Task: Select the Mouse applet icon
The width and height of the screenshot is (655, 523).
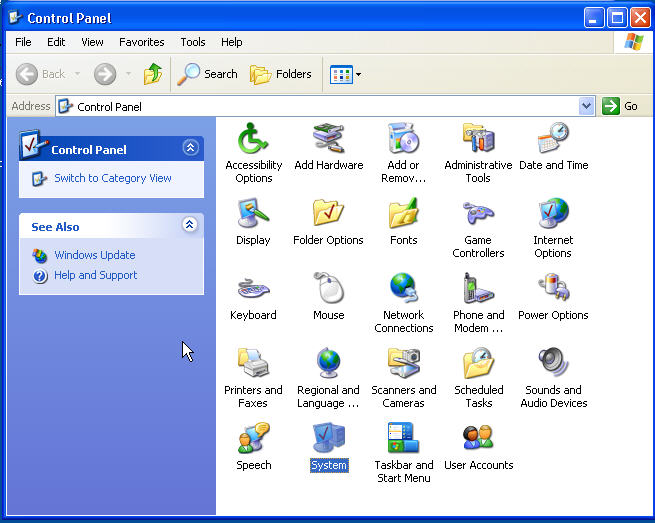Action: tap(328, 288)
